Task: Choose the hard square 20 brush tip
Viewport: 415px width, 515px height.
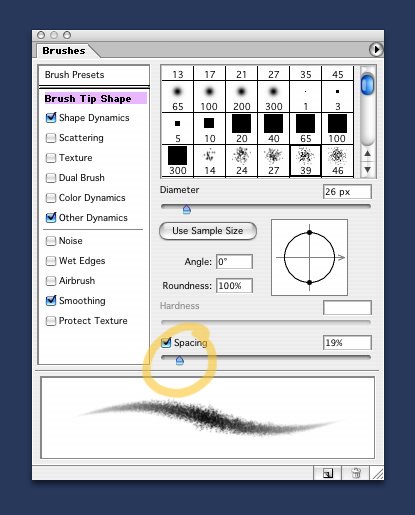Action: pos(241,129)
